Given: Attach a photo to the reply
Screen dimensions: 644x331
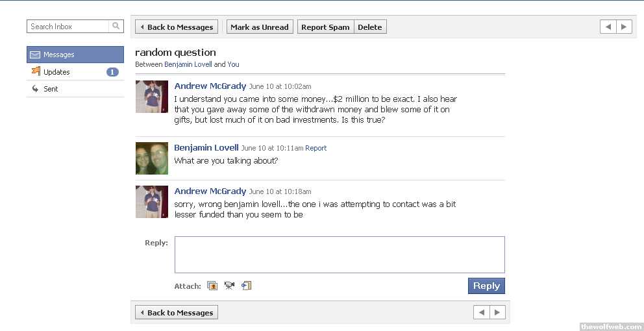Looking at the screenshot, I should 212,286.
